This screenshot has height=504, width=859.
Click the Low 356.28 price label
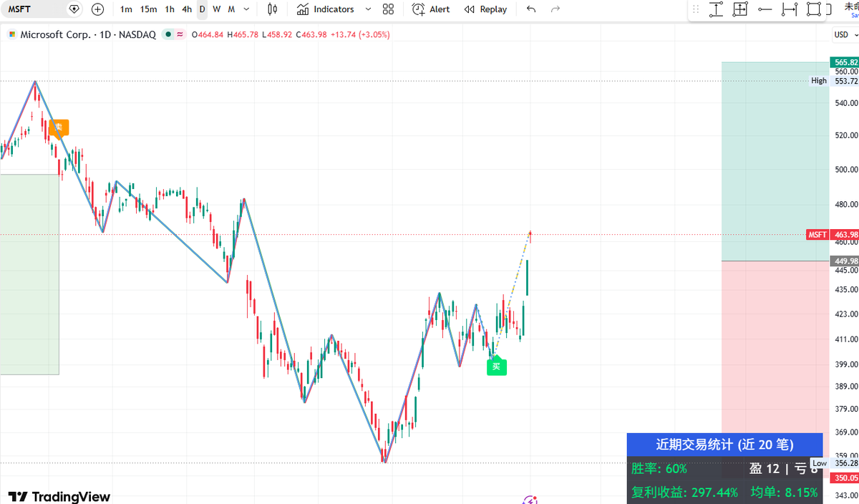tap(834, 463)
